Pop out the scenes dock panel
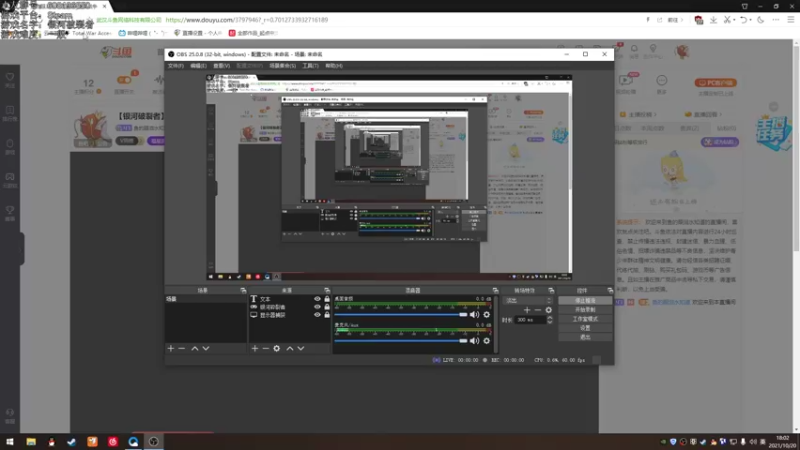800x450 pixels. [x=243, y=290]
